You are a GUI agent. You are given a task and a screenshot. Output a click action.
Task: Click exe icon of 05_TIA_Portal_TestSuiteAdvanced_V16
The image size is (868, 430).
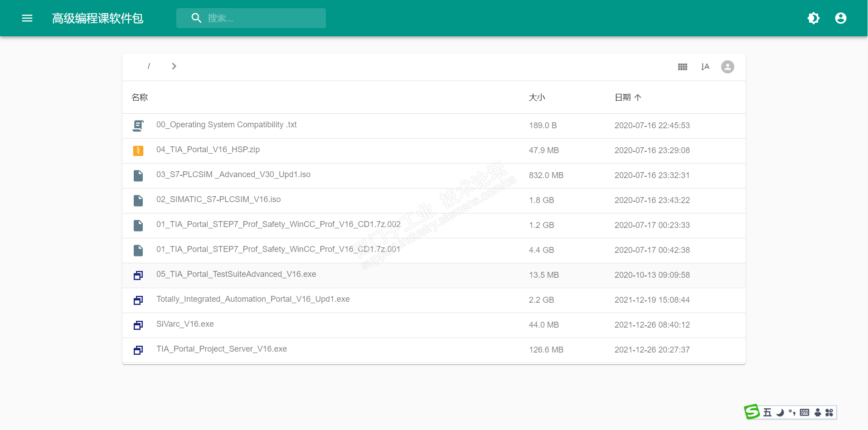138,275
